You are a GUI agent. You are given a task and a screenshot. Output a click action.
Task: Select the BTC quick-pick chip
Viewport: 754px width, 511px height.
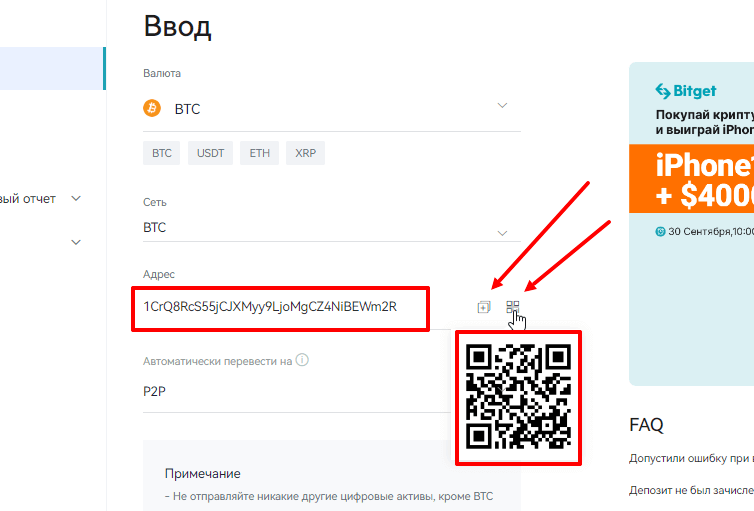point(162,153)
